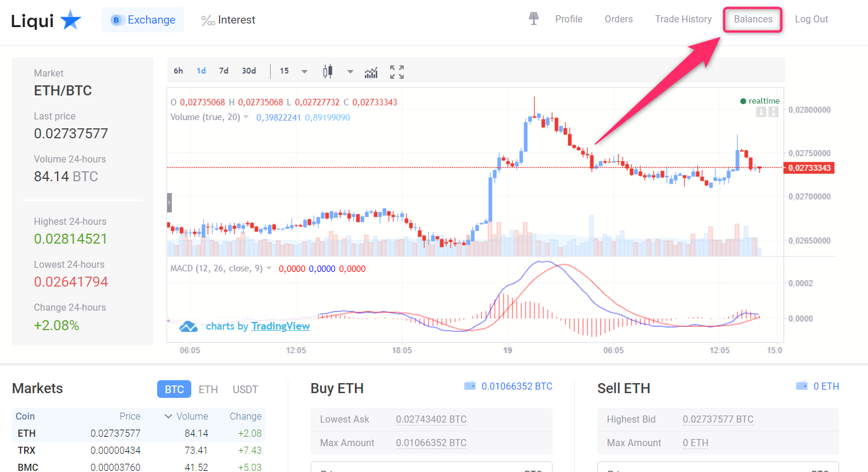The image size is (868, 472).
Task: Open the Balances page
Action: (753, 19)
